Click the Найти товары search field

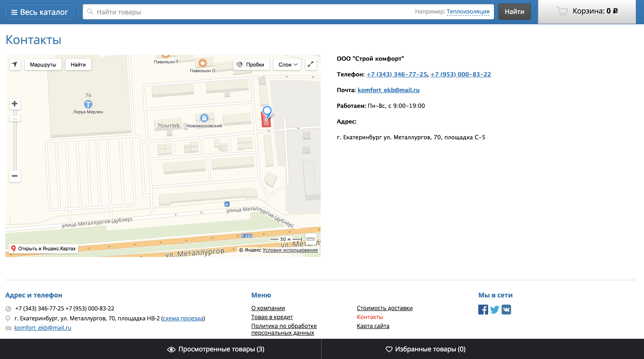175,11
